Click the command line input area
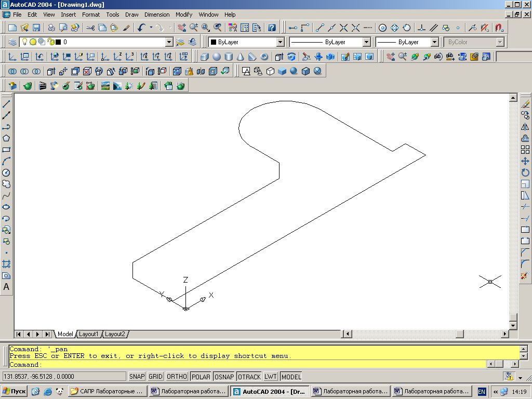This screenshot has height=399, width=532. pyautogui.click(x=248, y=364)
